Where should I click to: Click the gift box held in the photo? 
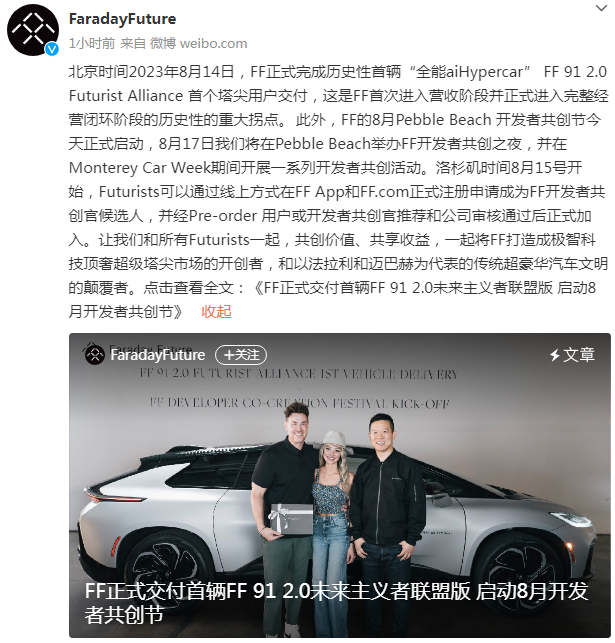pos(291,519)
